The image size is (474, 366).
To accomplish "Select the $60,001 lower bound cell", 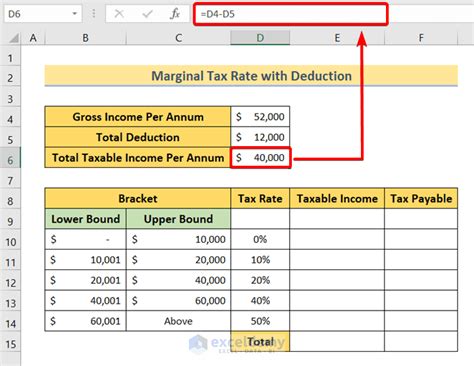I will pos(86,321).
